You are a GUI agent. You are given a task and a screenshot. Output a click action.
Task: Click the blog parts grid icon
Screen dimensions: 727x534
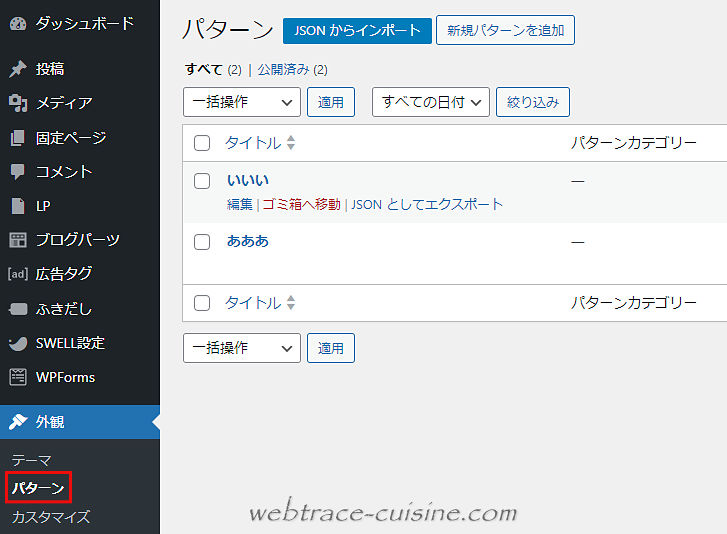pos(18,240)
